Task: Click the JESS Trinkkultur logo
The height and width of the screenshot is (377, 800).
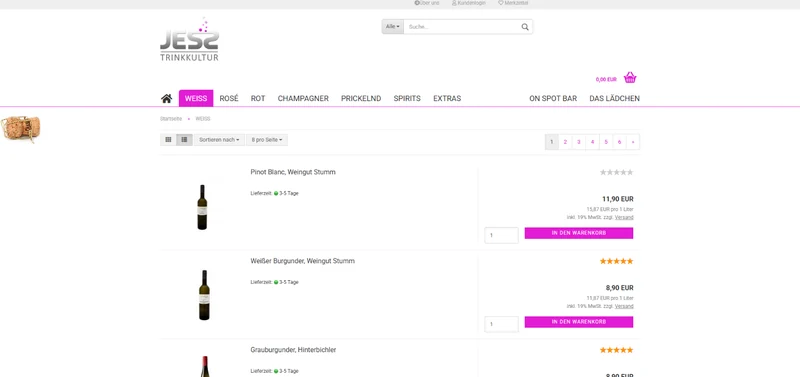Action: pyautogui.click(x=189, y=40)
